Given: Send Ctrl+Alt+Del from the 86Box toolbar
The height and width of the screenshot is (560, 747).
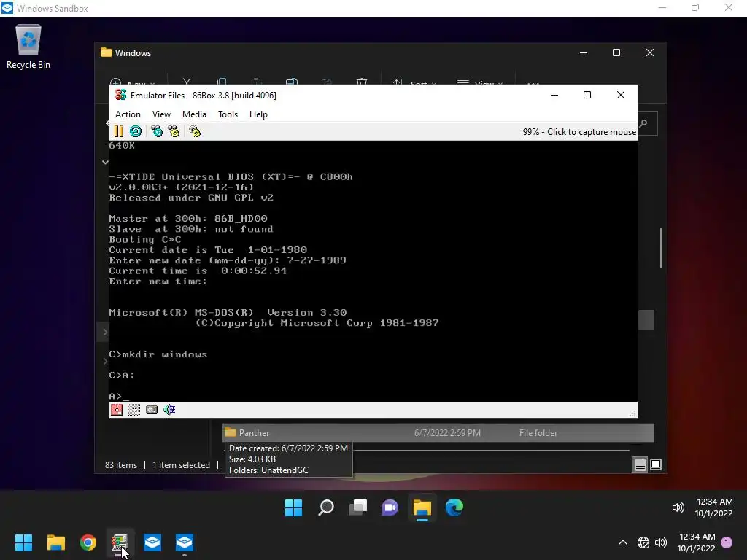Looking at the screenshot, I should point(157,131).
